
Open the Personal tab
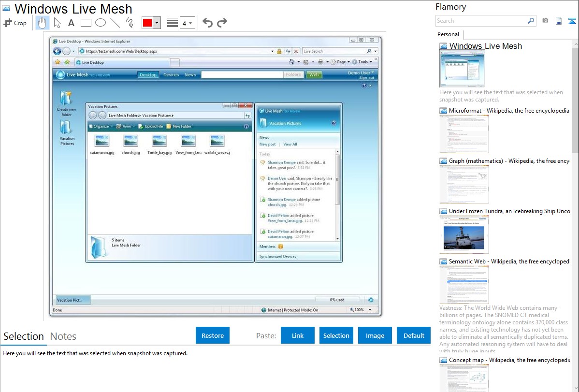click(449, 34)
